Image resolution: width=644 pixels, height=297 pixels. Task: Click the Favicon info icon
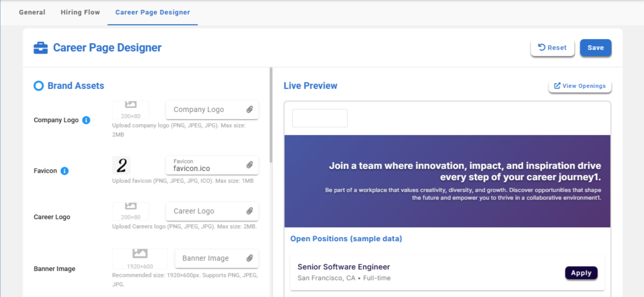pos(65,171)
